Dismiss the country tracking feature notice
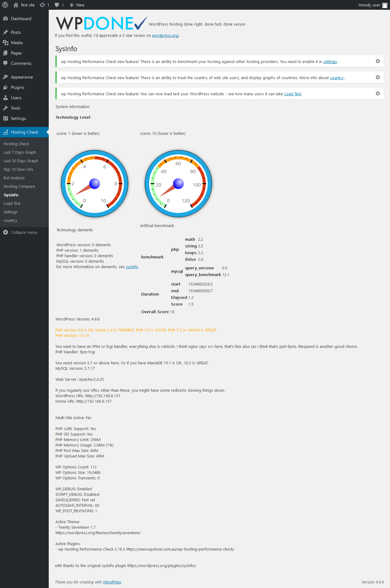Image resolution: width=390 pixels, height=588 pixels. (x=378, y=77)
